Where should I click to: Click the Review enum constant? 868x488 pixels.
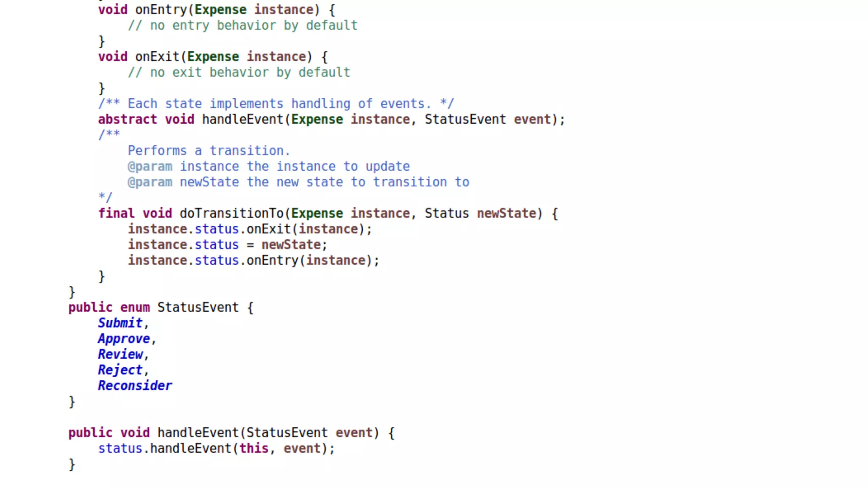coord(120,354)
